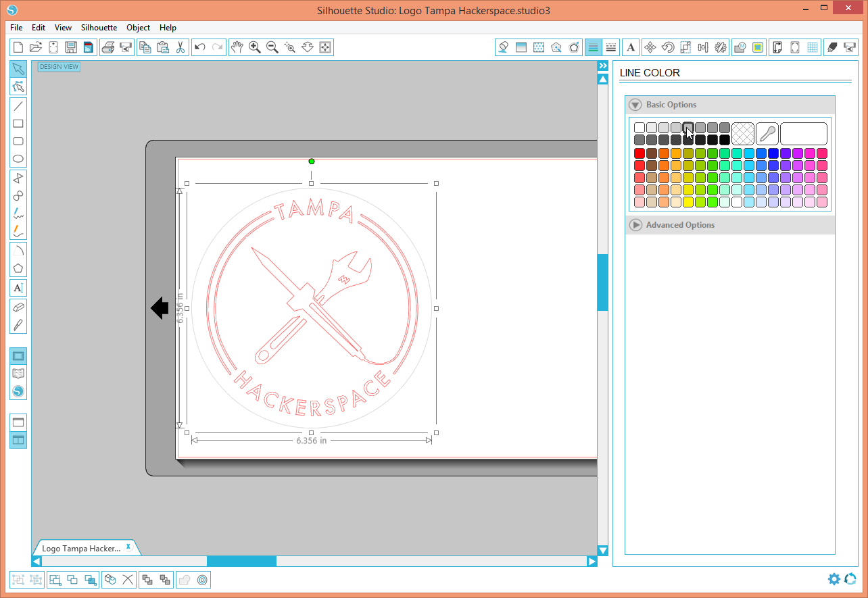Select the Draw Rectangle tool
868x598 pixels.
[18, 124]
